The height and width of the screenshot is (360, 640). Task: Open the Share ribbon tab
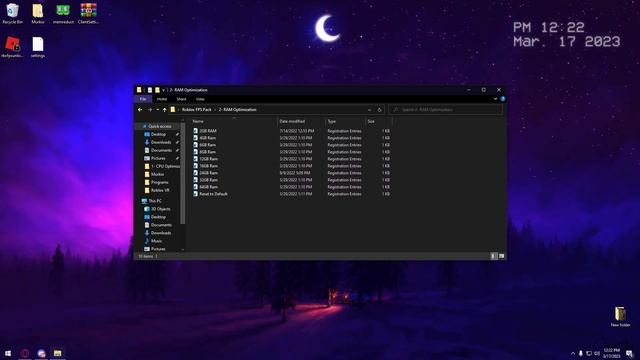tap(181, 99)
